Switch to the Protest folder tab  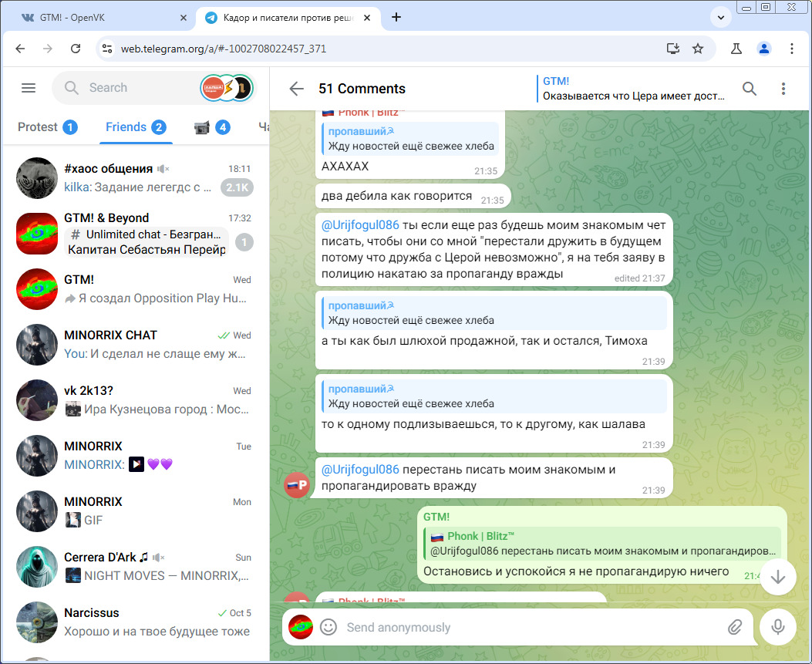pos(46,127)
